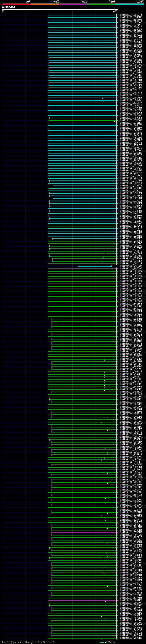Select the UniRef100_B9HWJ0 label
Viewport: 146px width, 644px height.
(131, 27)
